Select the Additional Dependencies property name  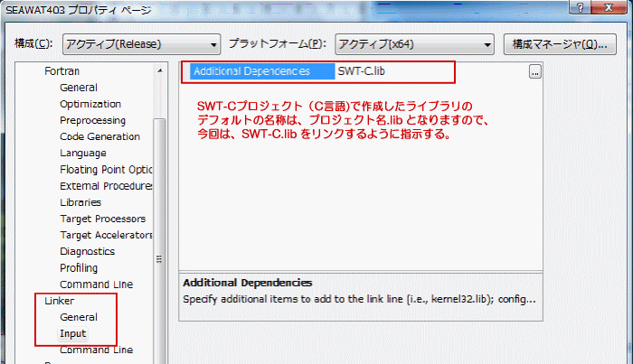point(262,71)
